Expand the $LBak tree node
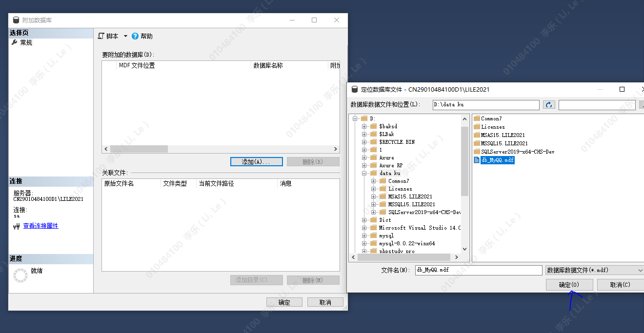 (364, 134)
